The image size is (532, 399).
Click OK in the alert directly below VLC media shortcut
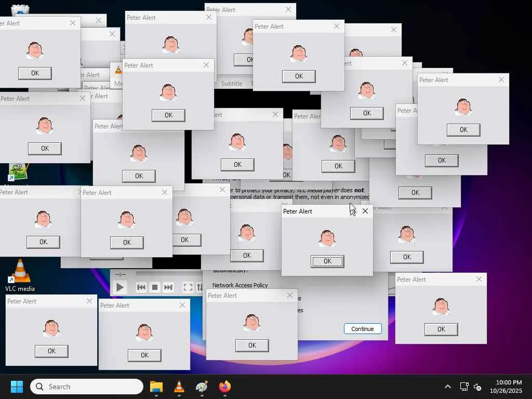coord(51,351)
